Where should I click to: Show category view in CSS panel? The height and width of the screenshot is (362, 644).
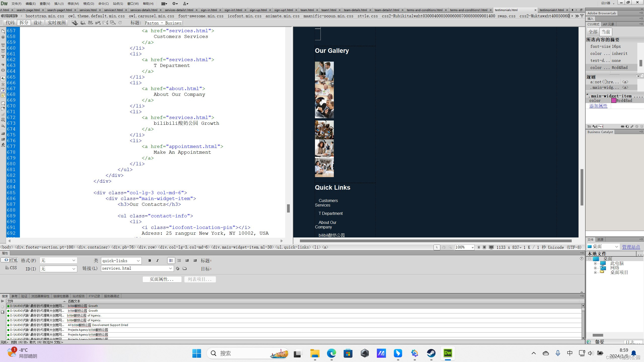click(x=589, y=126)
